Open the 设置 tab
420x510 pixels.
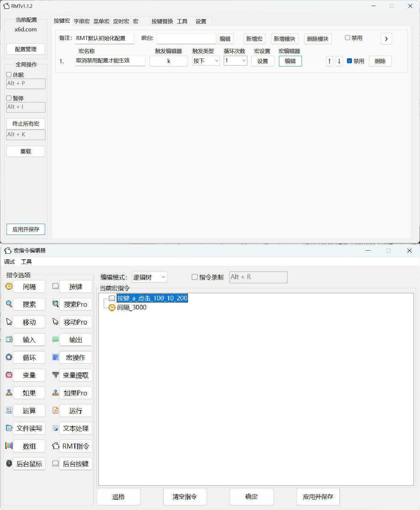tap(201, 21)
